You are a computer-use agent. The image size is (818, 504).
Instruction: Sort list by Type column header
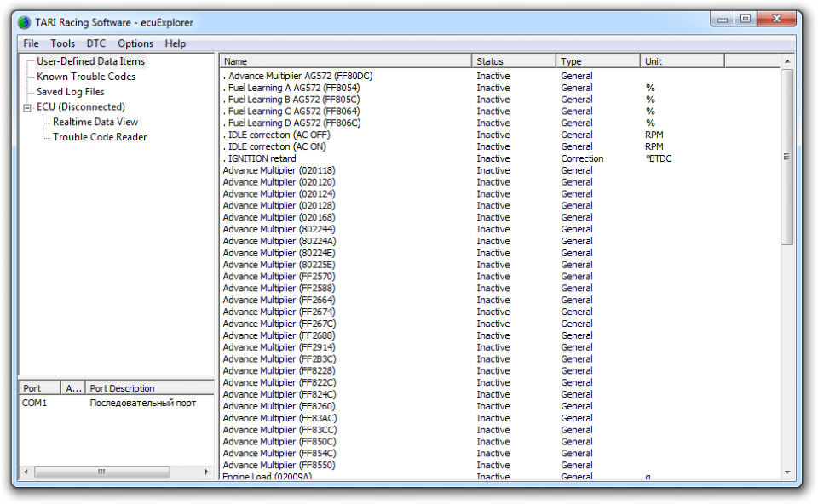pyautogui.click(x=598, y=61)
